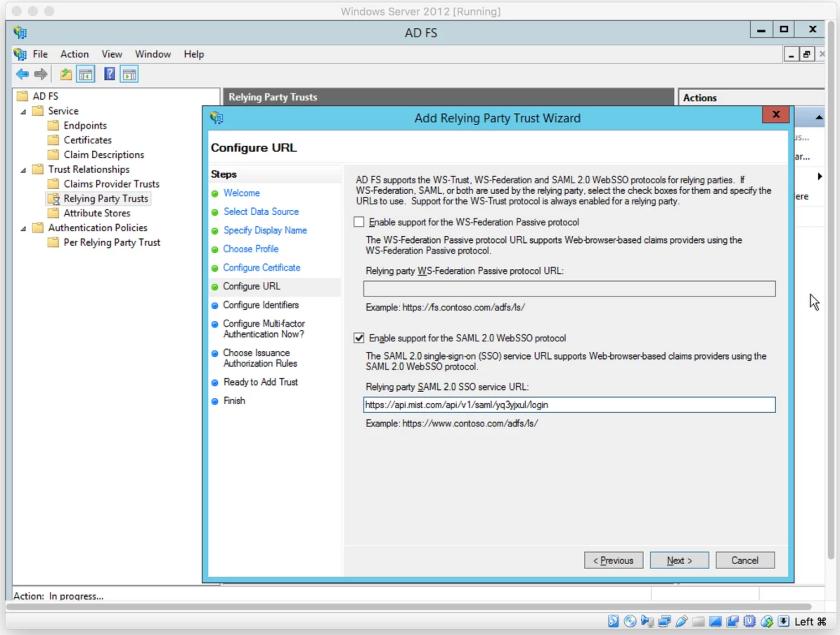Collapse the Trust Relationships tree node

pos(24,170)
